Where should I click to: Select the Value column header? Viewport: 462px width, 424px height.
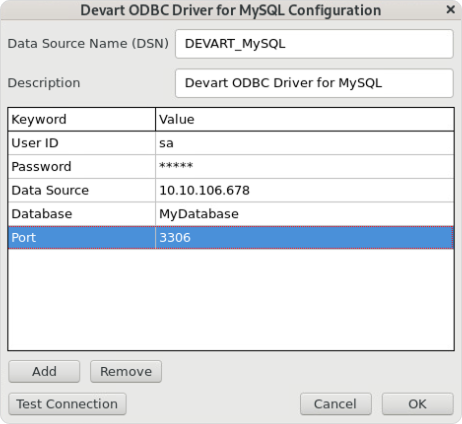(x=305, y=119)
